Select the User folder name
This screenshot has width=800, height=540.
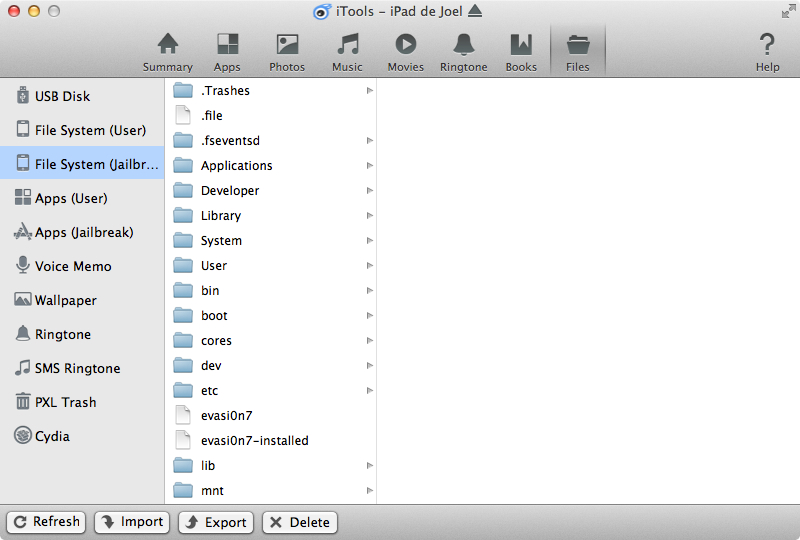pyautogui.click(x=214, y=266)
